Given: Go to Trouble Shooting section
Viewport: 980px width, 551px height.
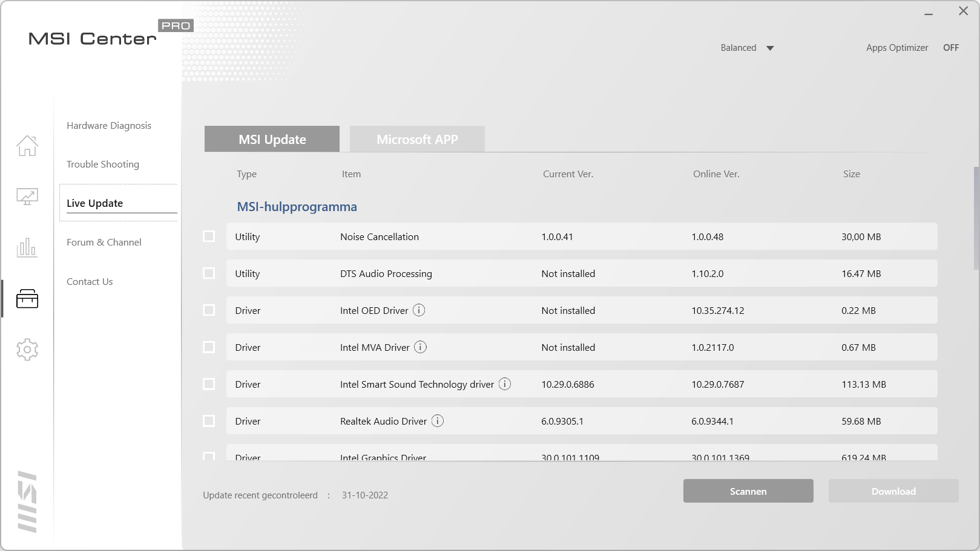Looking at the screenshot, I should pos(103,165).
